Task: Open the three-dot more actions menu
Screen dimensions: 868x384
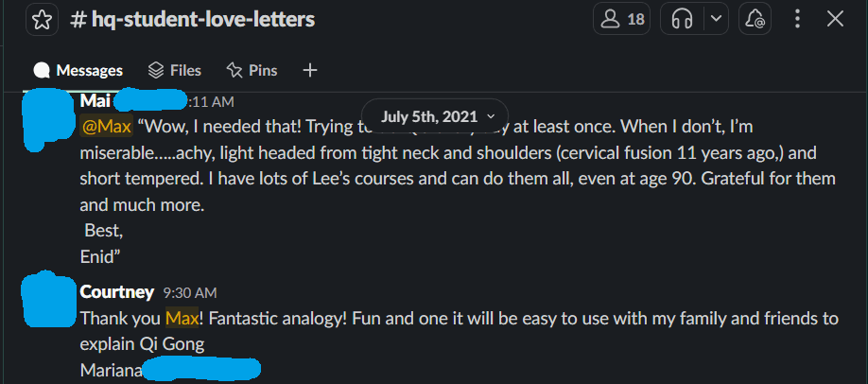Action: 799,19
